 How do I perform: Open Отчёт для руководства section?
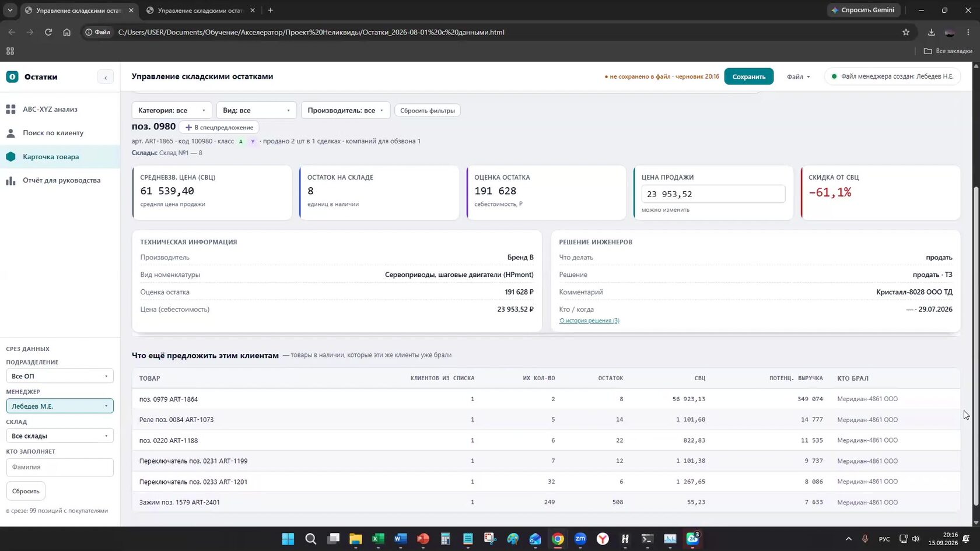[x=60, y=180]
